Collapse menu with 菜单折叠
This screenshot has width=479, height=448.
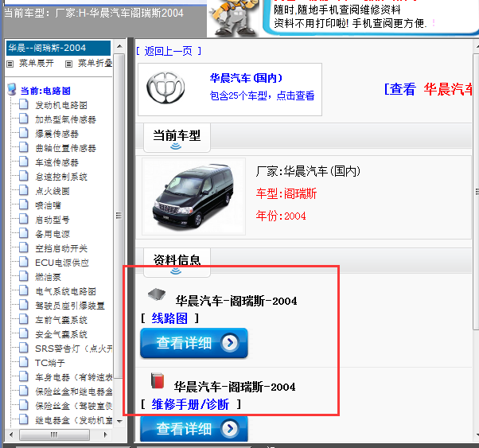[x=95, y=63]
